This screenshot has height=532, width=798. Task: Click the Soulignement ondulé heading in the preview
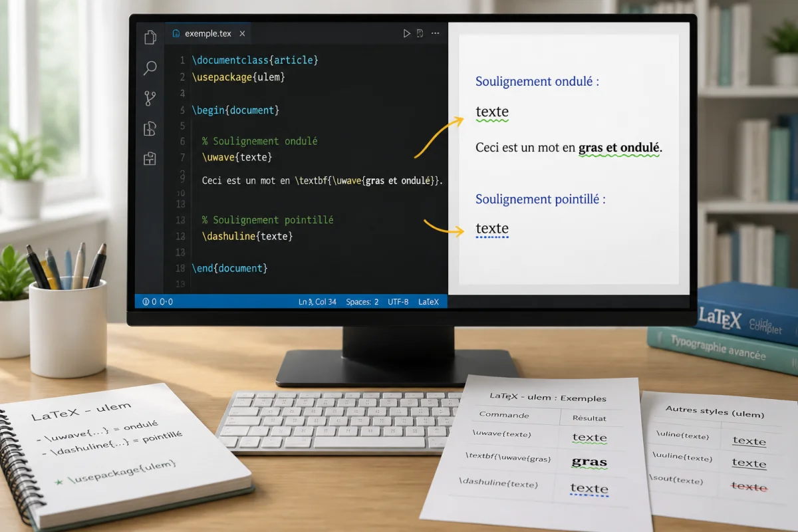point(537,82)
